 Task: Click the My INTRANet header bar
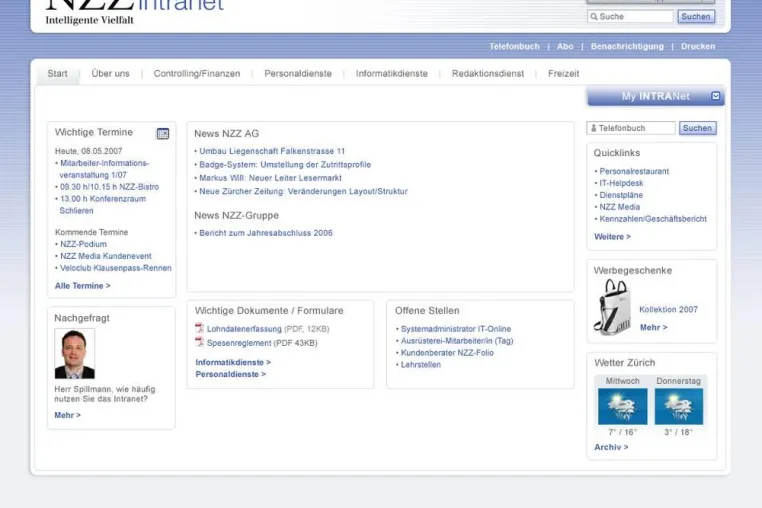pyautogui.click(x=656, y=96)
